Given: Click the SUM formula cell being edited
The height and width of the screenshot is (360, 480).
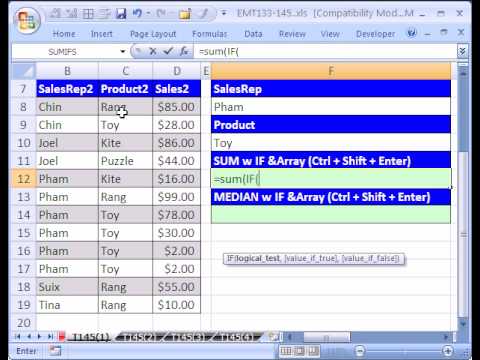Looking at the screenshot, I should [x=331, y=179].
